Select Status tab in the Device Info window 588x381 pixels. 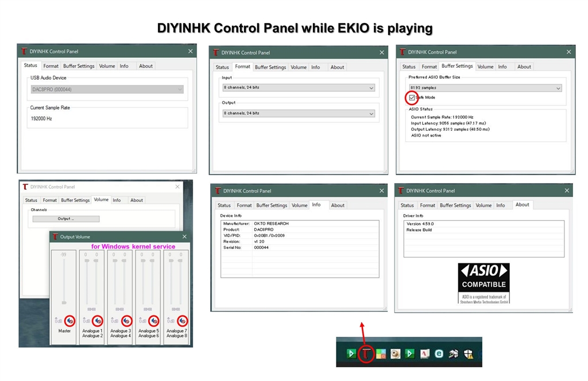coord(224,205)
